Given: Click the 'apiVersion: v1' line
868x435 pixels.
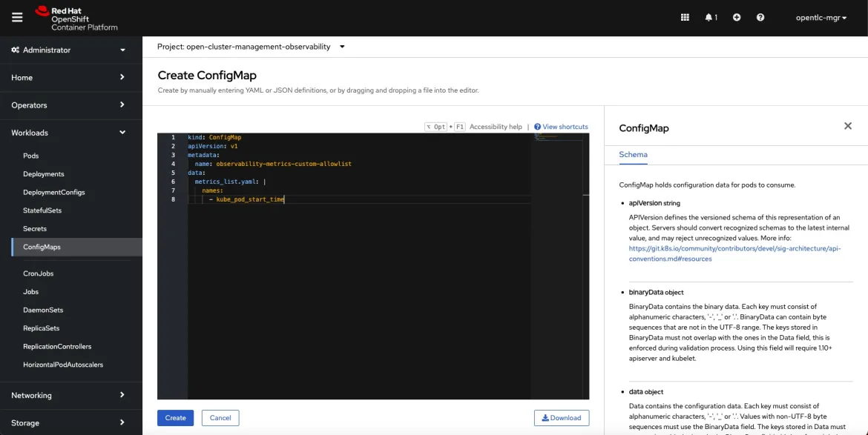Looking at the screenshot, I should click(213, 147).
